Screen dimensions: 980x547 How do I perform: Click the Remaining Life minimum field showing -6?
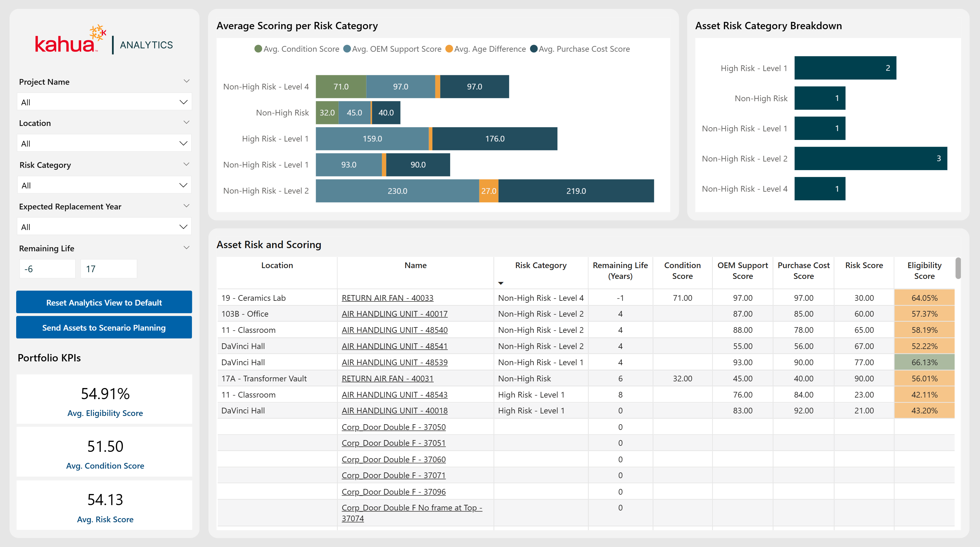pos(47,269)
